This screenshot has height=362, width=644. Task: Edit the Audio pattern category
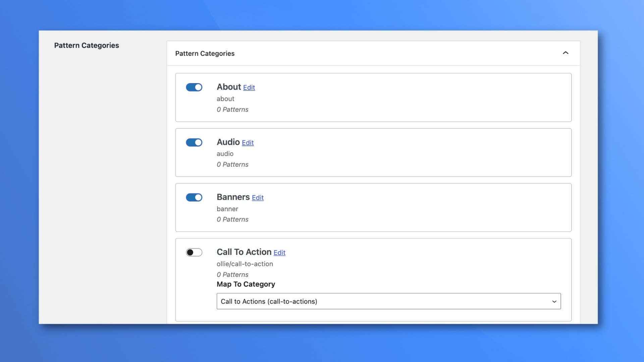click(x=248, y=143)
